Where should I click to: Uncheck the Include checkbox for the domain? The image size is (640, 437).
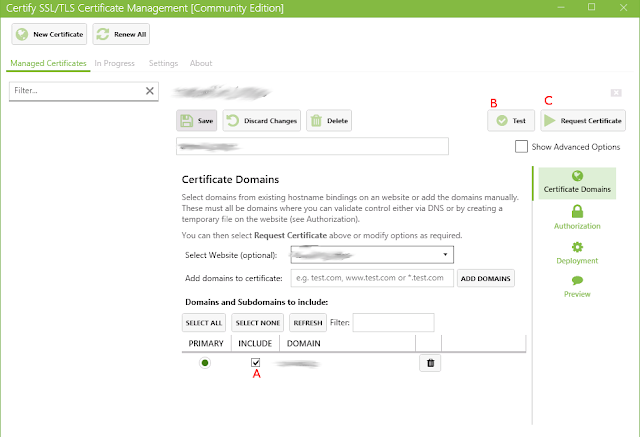[256, 362]
